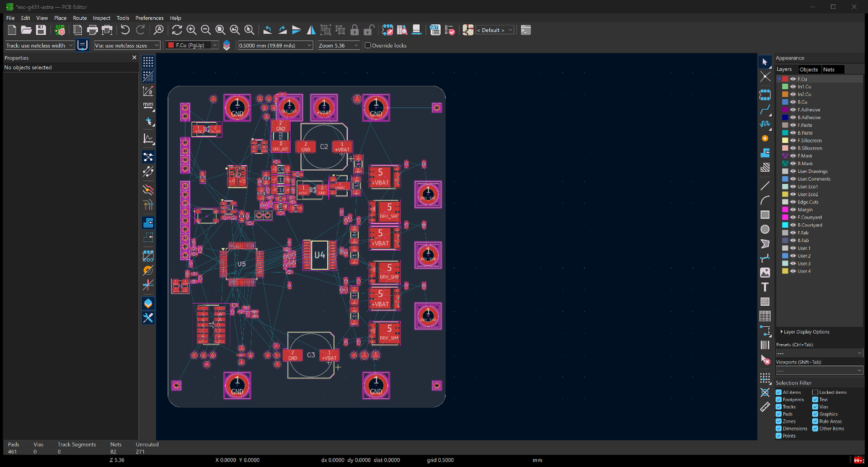Open the Presets dropdown in Appearance
This screenshot has width=868, height=467.
pos(819,353)
